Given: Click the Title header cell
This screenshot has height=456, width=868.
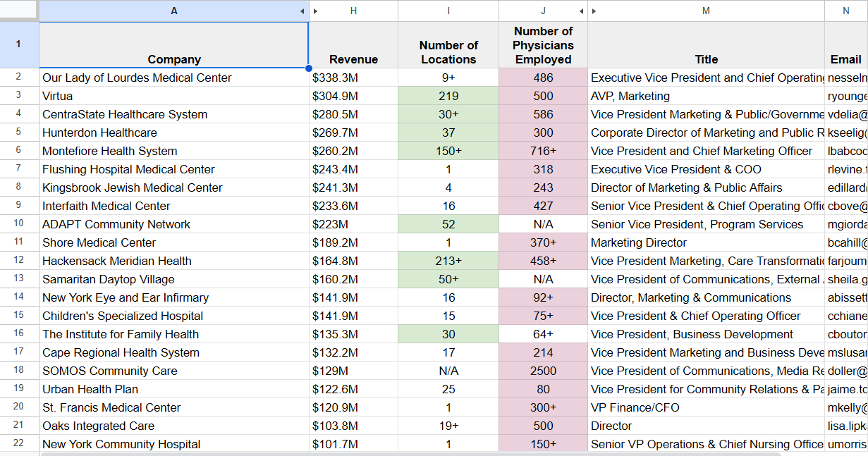Looking at the screenshot, I should (706, 45).
